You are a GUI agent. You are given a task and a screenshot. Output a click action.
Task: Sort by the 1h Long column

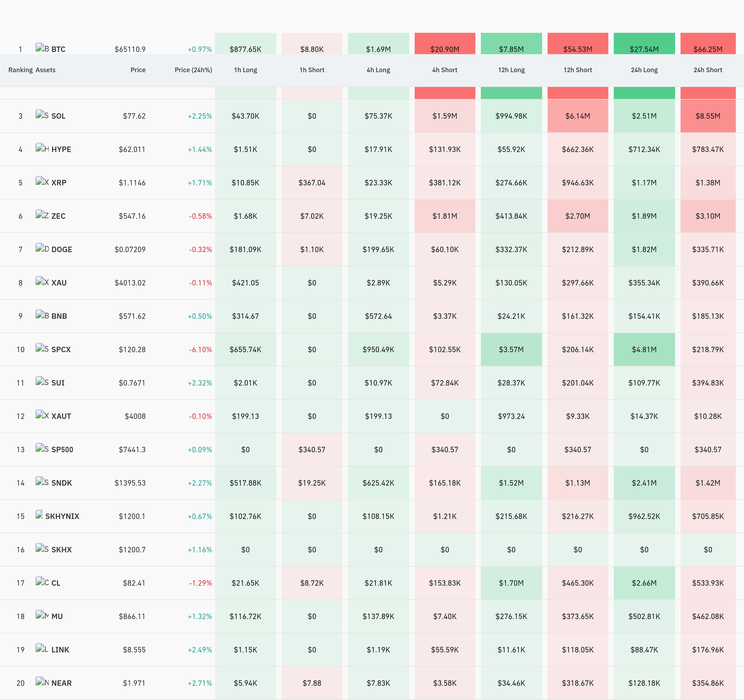point(246,70)
